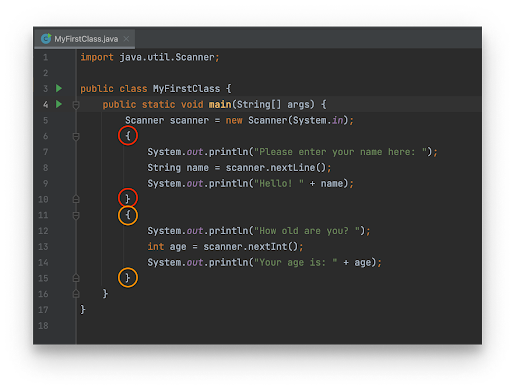Collapse the second block fold marker on line 11
This screenshot has height=389, width=515.
(76, 215)
